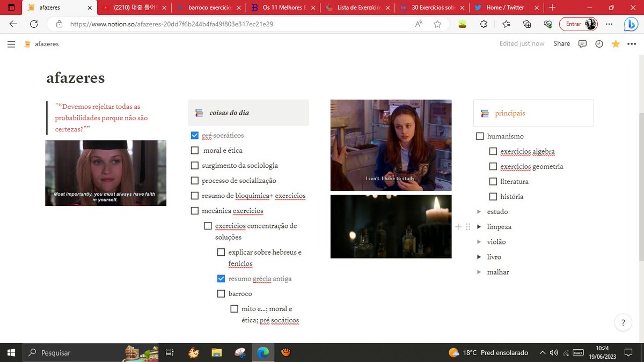
Task: Switch to Os 11 Melhores tab
Action: (282, 8)
